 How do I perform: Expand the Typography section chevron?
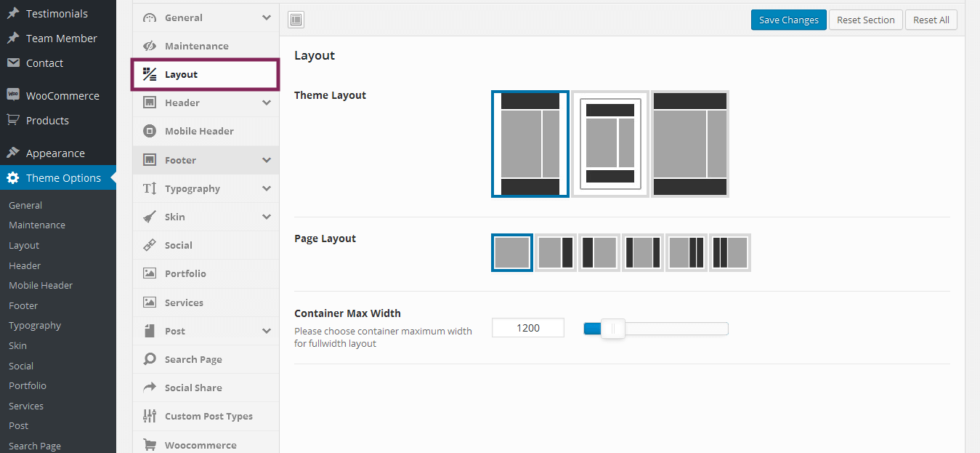tap(267, 188)
